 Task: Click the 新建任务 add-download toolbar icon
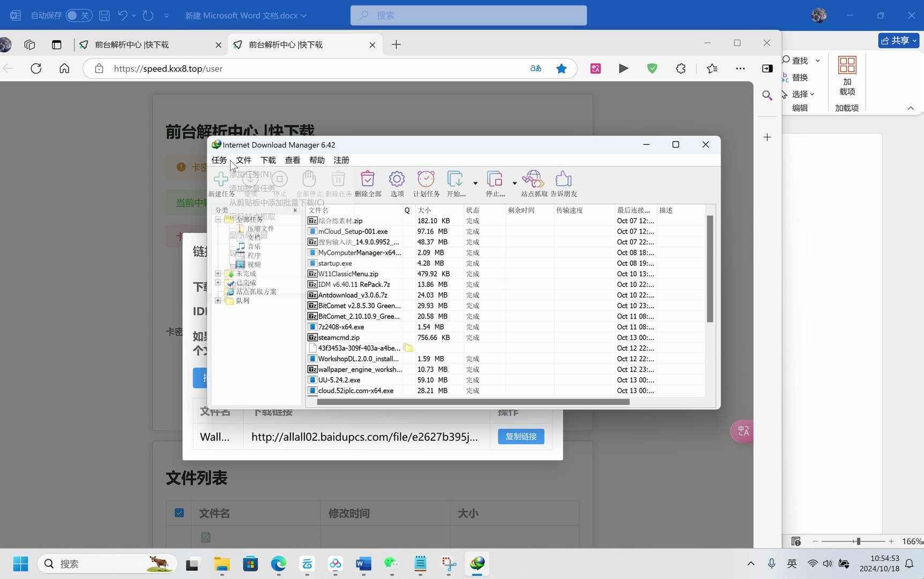221,179
